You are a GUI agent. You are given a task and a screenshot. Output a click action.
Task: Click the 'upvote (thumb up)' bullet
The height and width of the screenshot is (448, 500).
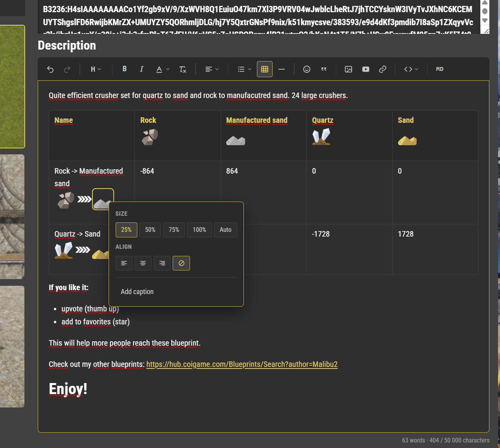(90, 309)
